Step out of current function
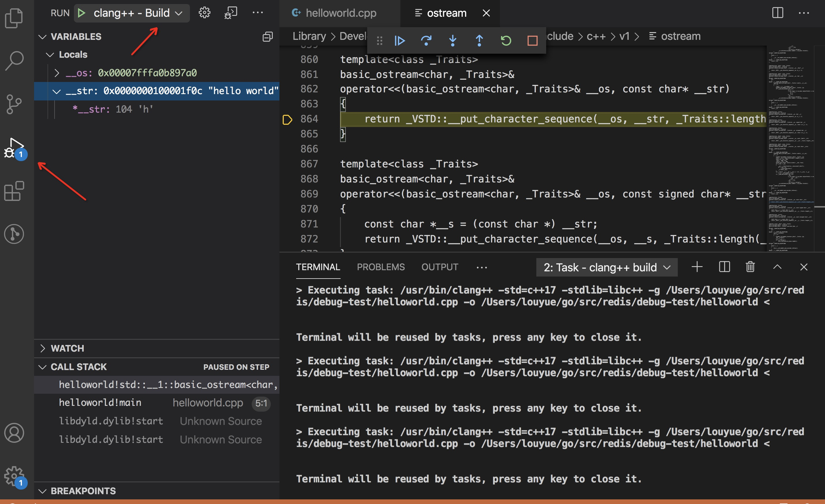This screenshot has height=504, width=825. pyautogui.click(x=479, y=41)
